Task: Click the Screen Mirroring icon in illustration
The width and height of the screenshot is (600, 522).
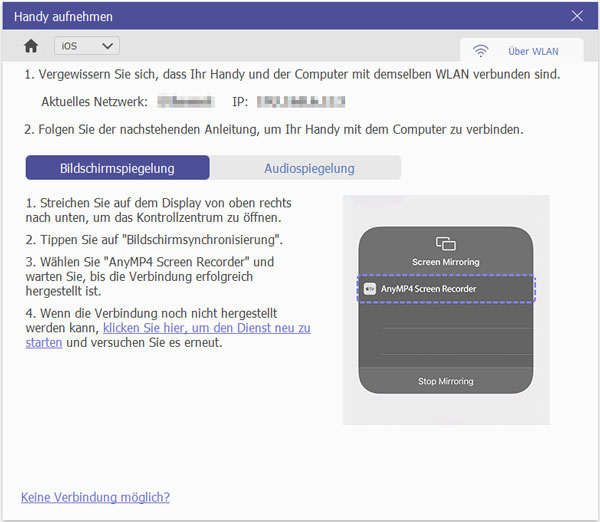Action: (x=446, y=243)
